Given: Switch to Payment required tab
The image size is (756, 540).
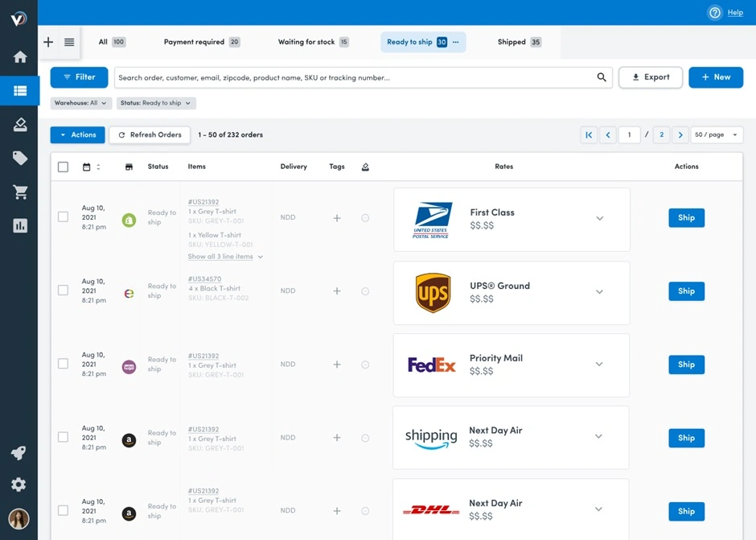Looking at the screenshot, I should pyautogui.click(x=201, y=42).
